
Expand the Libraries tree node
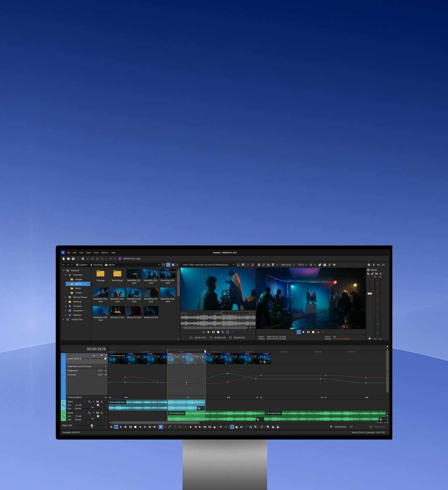[66, 306]
